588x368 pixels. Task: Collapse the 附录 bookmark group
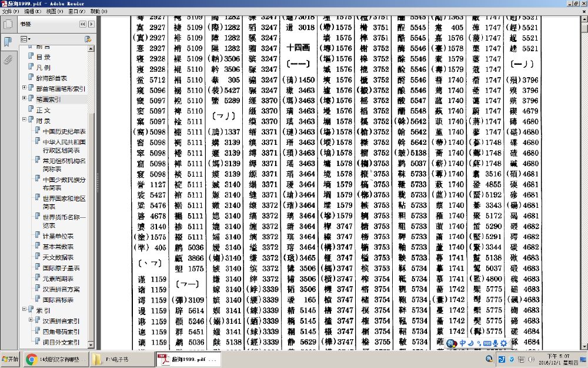24,120
